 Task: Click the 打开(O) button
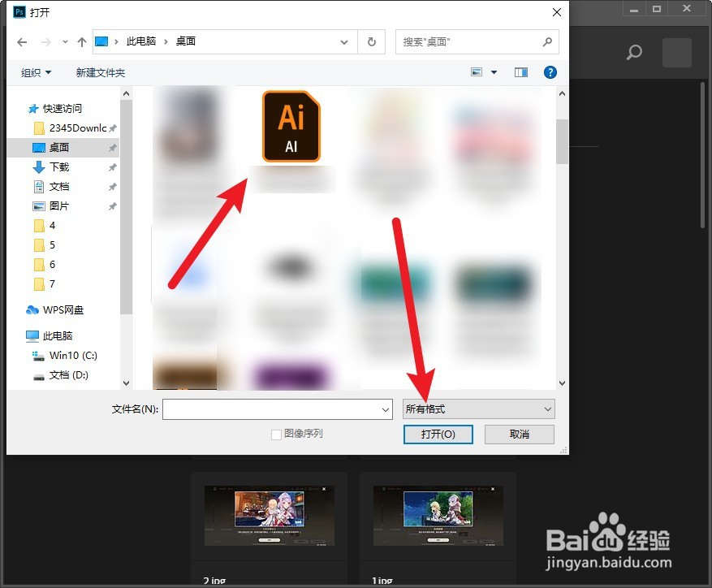coord(438,434)
